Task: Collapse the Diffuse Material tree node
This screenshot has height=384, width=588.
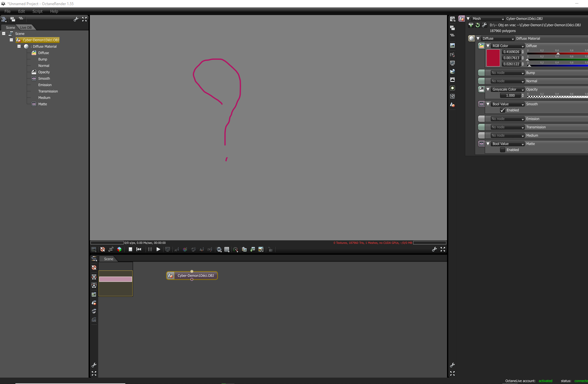Action: click(19, 46)
